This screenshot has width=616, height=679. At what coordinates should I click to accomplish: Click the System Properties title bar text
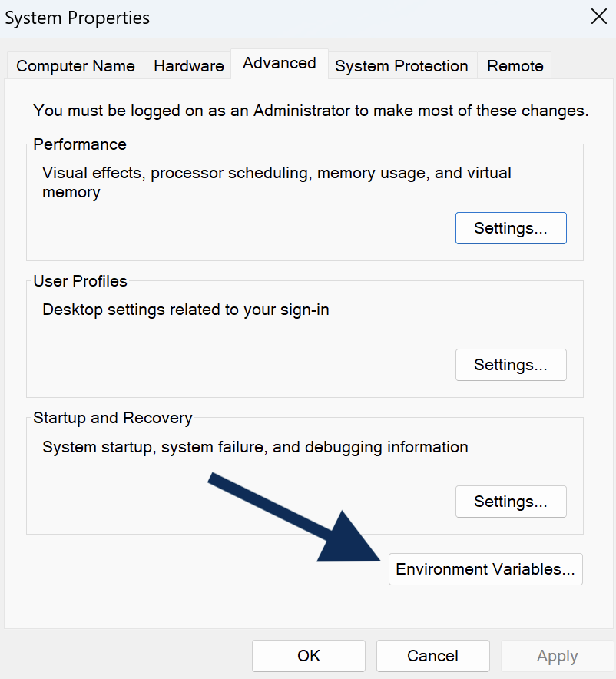pos(77,18)
